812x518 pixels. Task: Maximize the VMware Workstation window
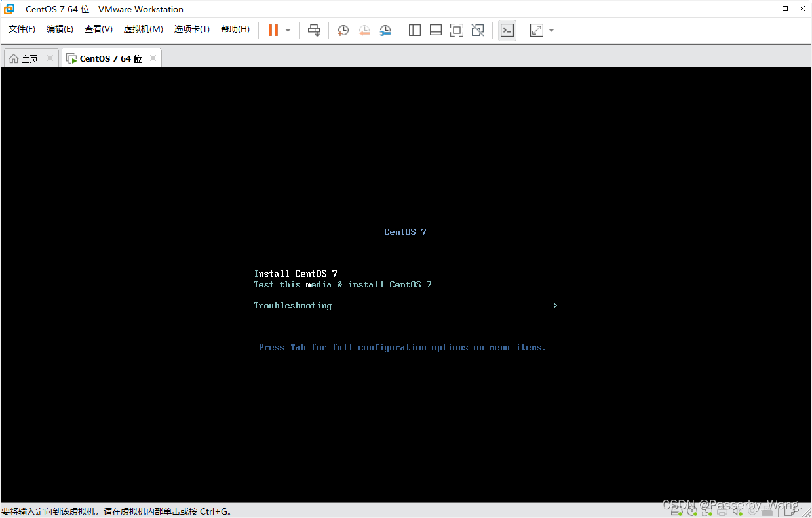pyautogui.click(x=785, y=9)
